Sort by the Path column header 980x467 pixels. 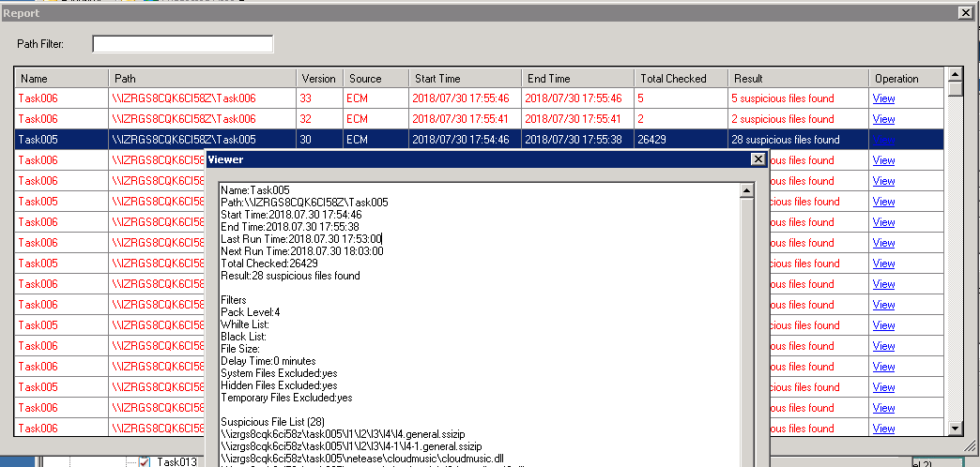pos(202,79)
